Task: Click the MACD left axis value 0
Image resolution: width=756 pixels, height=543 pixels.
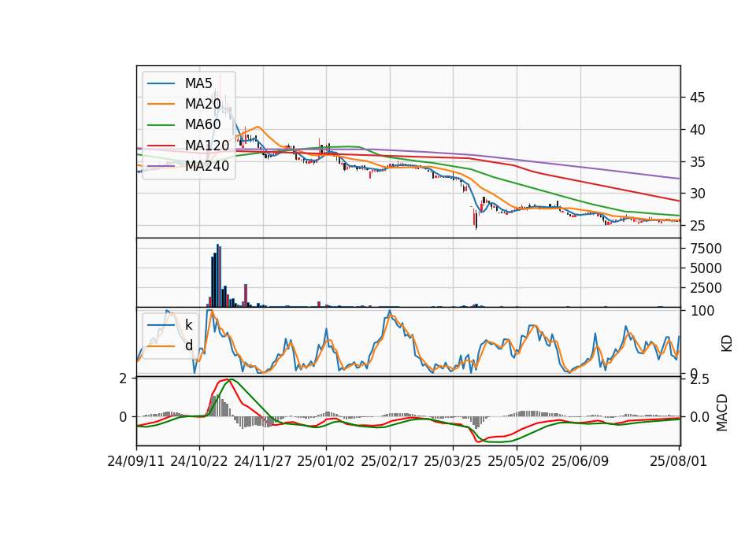Action: pyautogui.click(x=124, y=417)
